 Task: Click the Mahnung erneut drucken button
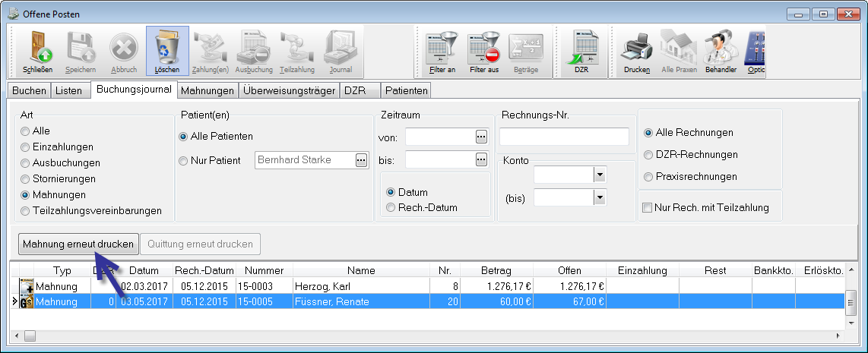click(x=78, y=244)
